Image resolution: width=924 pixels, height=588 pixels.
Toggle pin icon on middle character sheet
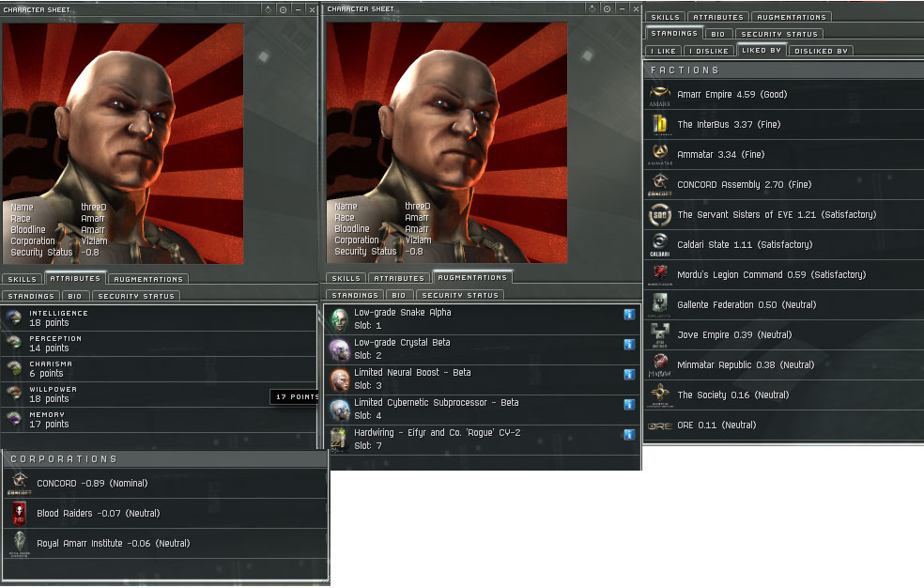coord(593,8)
